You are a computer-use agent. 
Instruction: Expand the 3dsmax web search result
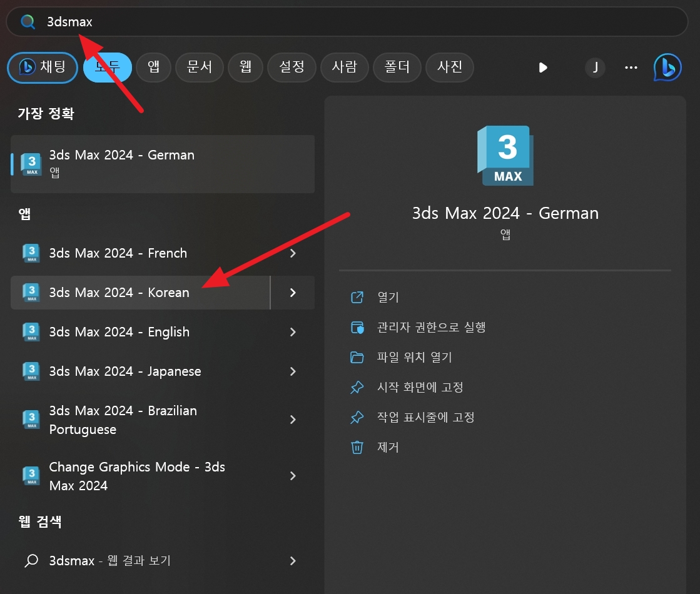(x=293, y=560)
